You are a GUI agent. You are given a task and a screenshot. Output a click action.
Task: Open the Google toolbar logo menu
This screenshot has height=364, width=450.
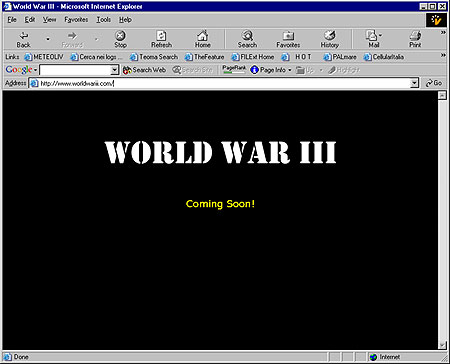pos(21,70)
